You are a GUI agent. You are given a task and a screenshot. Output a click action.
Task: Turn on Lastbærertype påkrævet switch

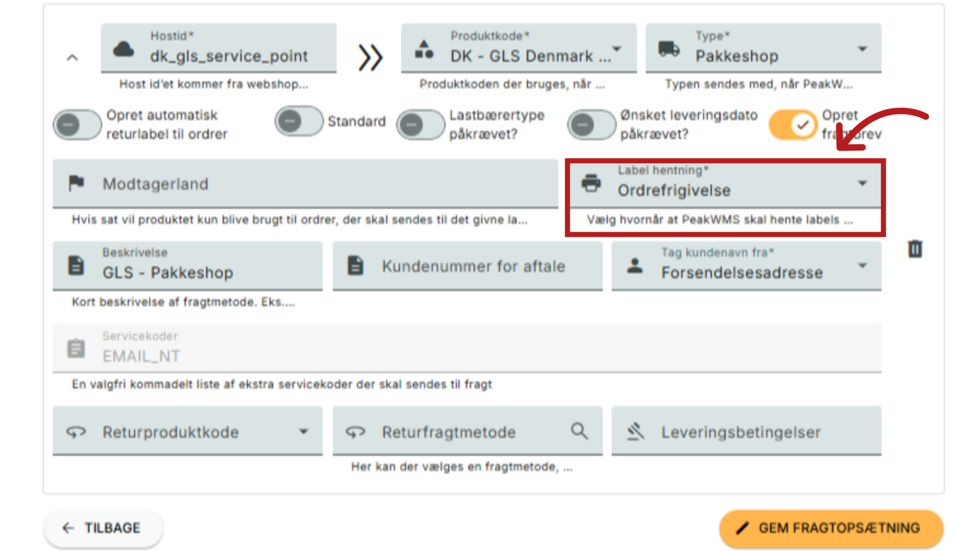point(421,124)
